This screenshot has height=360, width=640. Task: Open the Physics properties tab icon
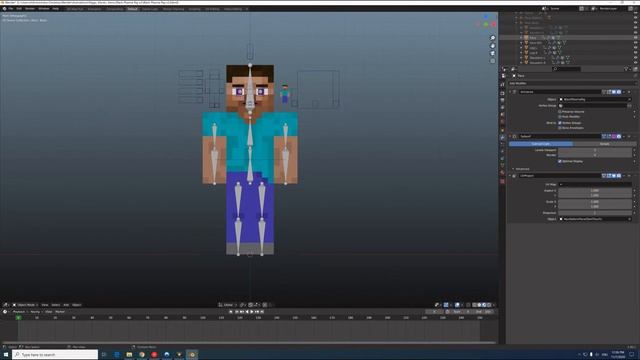[x=502, y=151]
